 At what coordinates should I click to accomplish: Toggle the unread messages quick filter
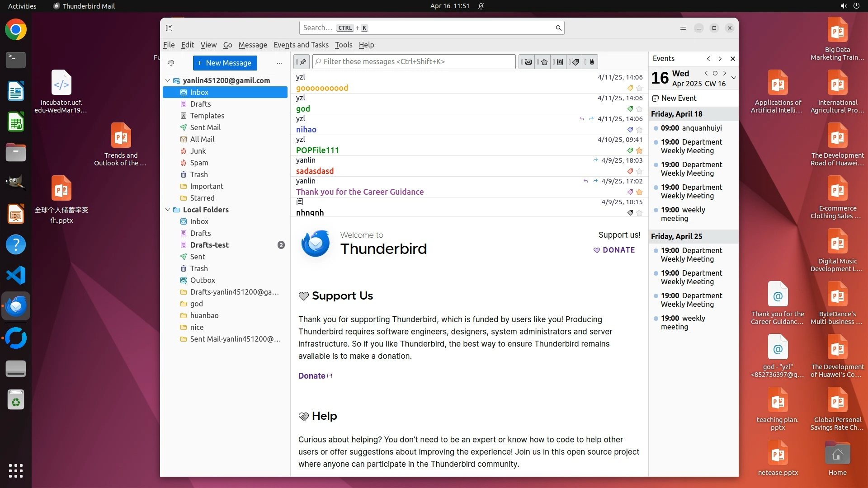coord(527,62)
